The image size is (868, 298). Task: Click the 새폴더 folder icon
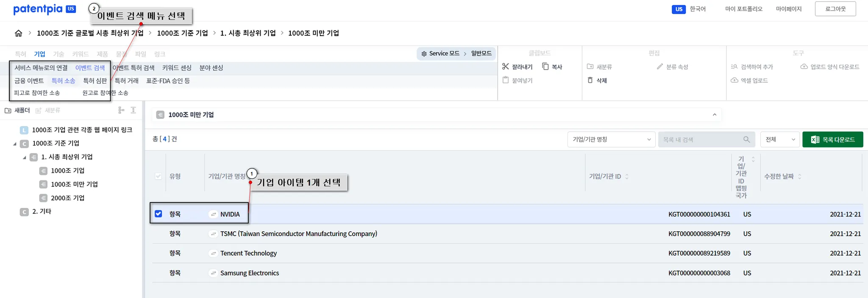point(8,110)
